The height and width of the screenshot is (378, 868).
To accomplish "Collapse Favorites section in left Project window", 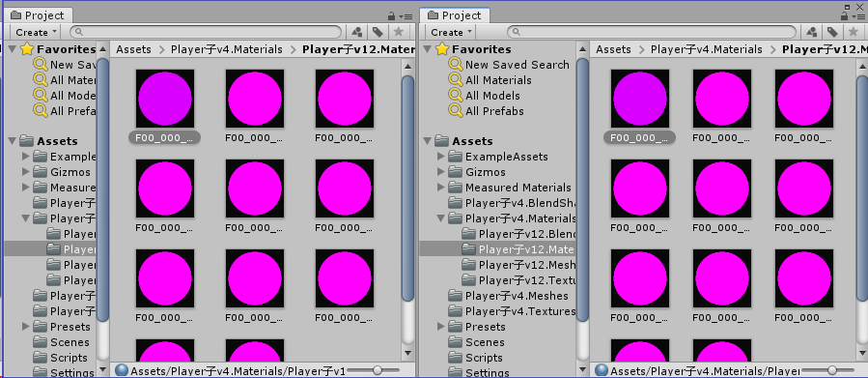I will coord(14,49).
